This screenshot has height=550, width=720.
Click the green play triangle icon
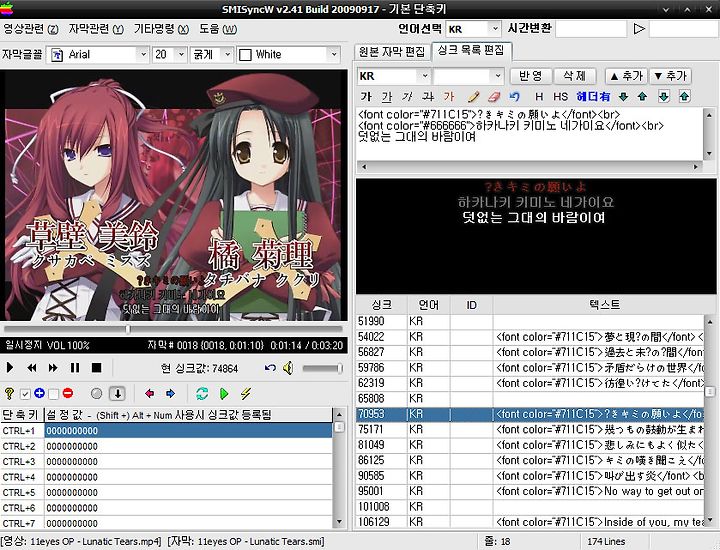tap(224, 393)
